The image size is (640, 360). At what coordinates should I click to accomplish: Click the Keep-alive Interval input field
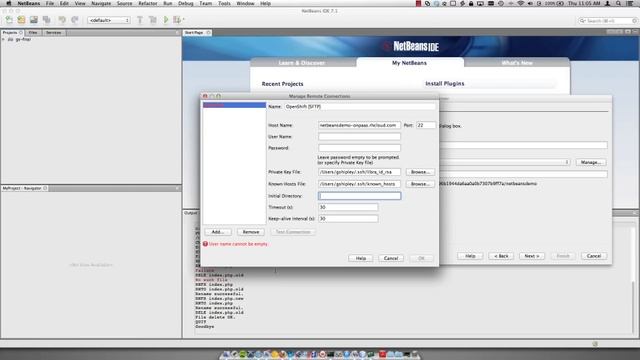(x=348, y=219)
